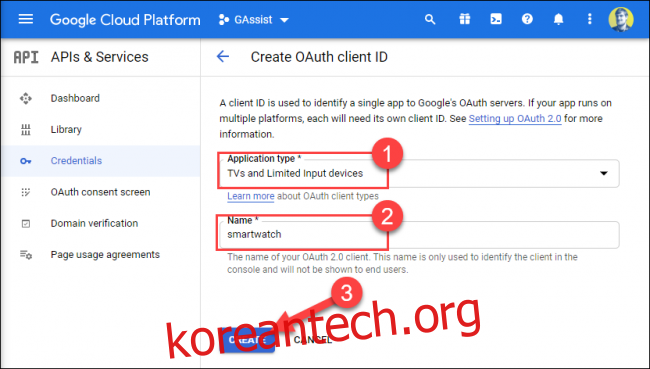Open Dashboard in the sidebar
The image size is (650, 369).
(x=100, y=98)
